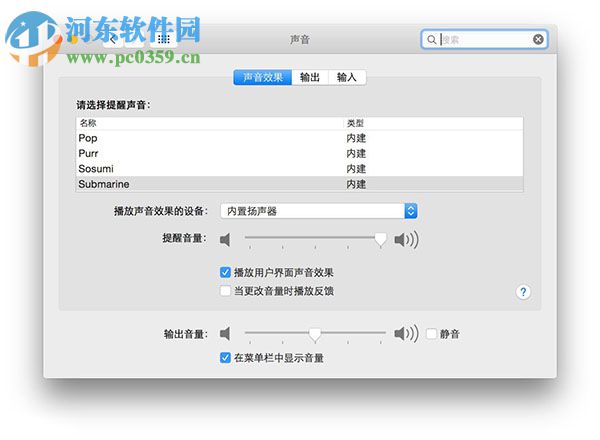Select the Submarine alert sound

(299, 184)
